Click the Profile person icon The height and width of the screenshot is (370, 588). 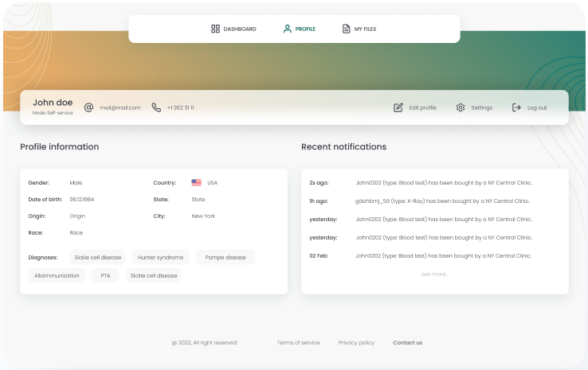point(287,29)
